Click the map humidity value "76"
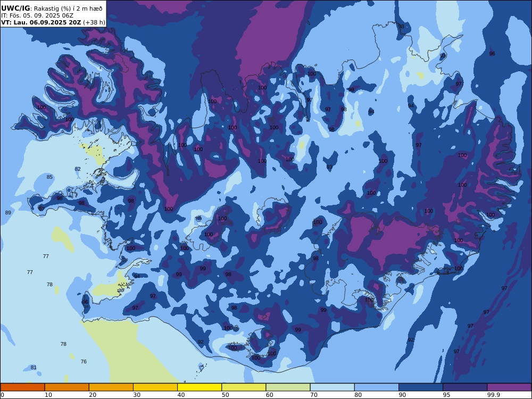The height and width of the screenshot is (399, 532). [x=84, y=362]
